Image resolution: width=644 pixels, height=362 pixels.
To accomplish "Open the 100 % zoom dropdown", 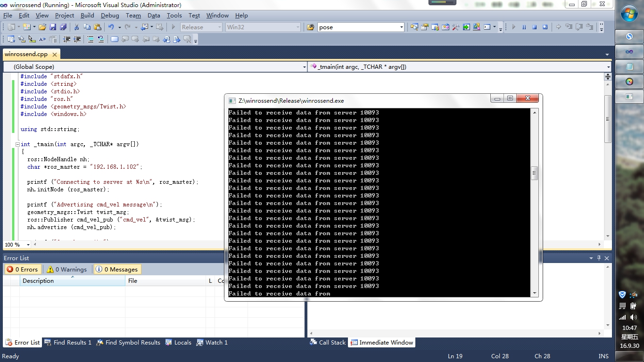I will pos(28,245).
